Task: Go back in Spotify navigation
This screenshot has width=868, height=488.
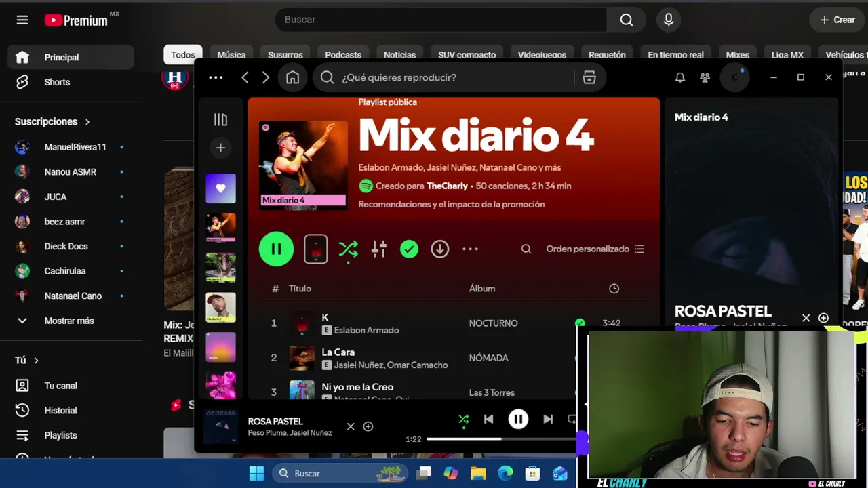Action: click(245, 77)
